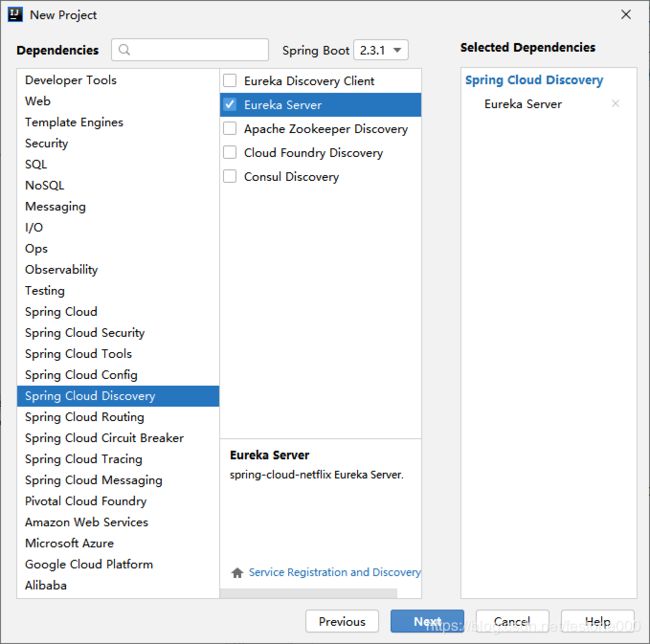Choose the Alibaba category
The width and height of the screenshot is (650, 644).
coord(118,586)
